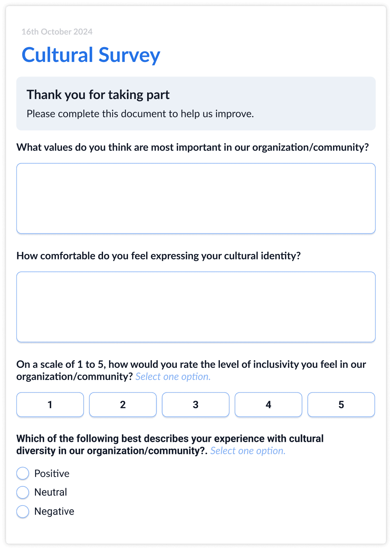Click the 16th October 2024 date
The image size is (392, 550).
tap(57, 32)
